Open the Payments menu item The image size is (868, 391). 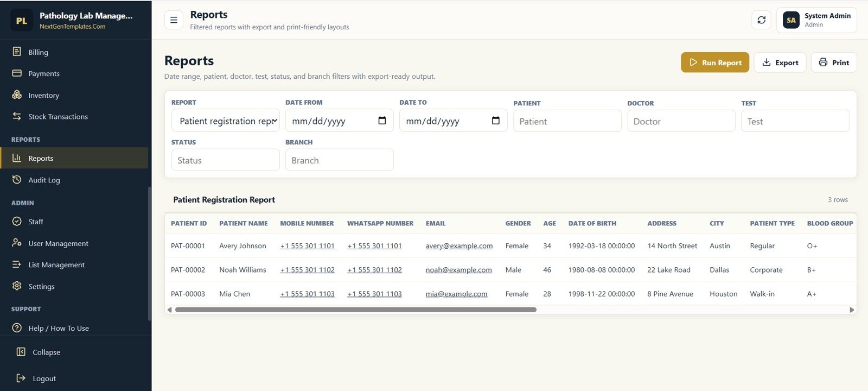pyautogui.click(x=74, y=73)
